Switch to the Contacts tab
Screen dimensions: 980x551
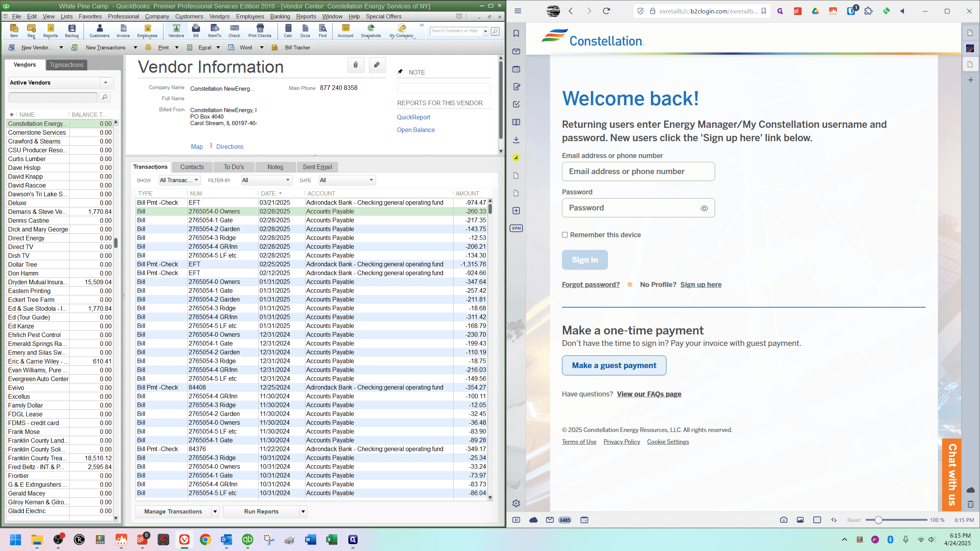click(x=192, y=167)
